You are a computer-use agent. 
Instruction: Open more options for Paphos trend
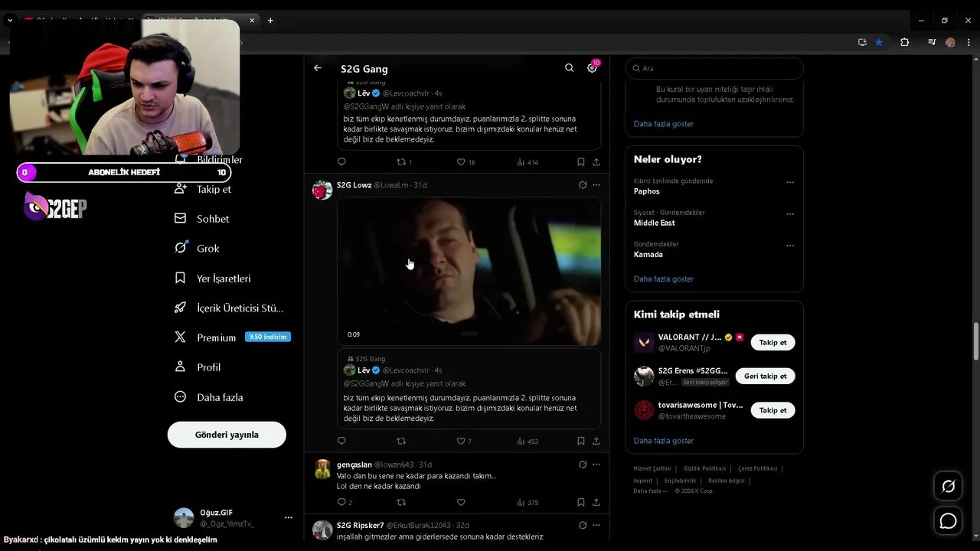click(790, 182)
